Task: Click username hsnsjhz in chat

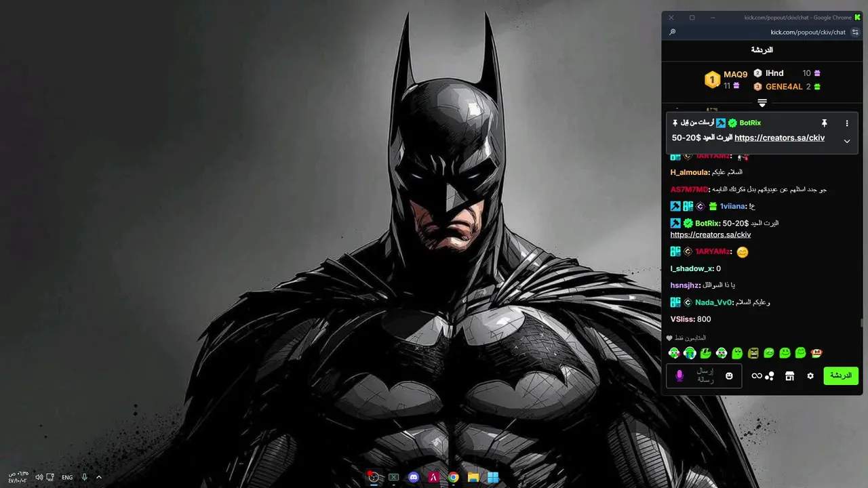Action: (x=685, y=285)
